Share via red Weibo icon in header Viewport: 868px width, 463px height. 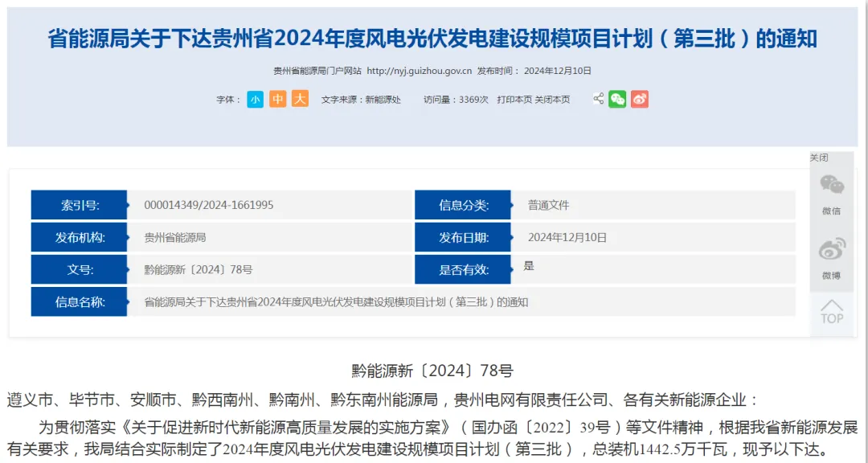point(640,99)
